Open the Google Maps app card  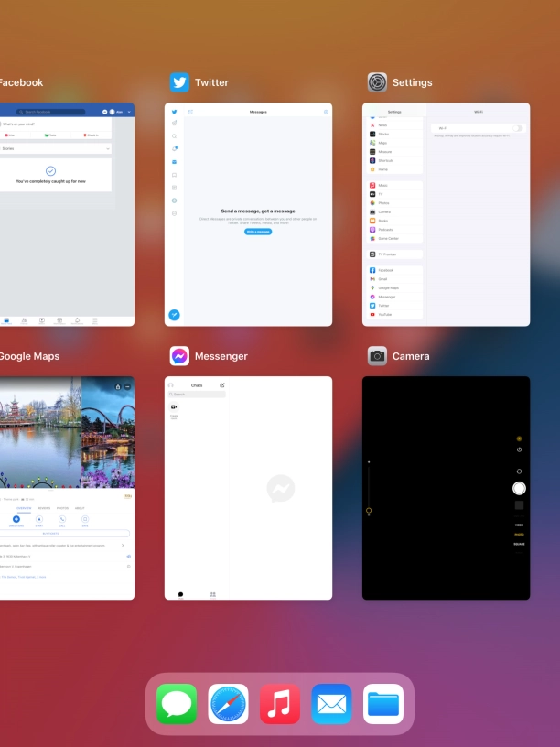click(x=67, y=487)
